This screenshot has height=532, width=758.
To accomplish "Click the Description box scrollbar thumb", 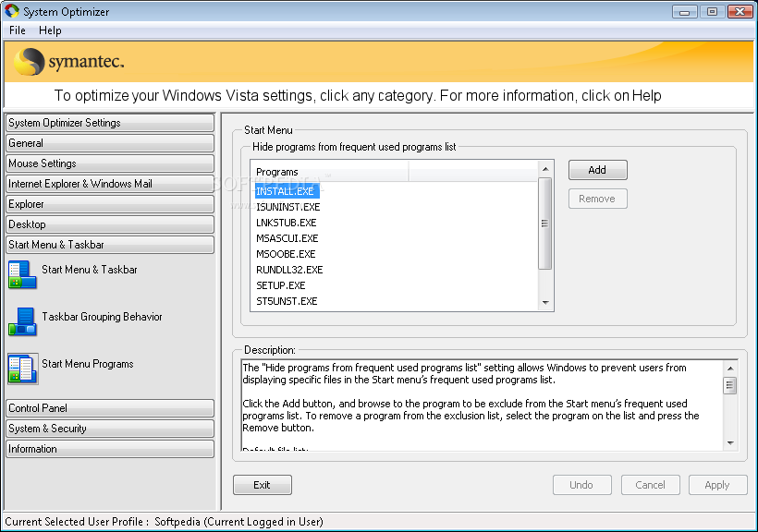I will tap(730, 385).
